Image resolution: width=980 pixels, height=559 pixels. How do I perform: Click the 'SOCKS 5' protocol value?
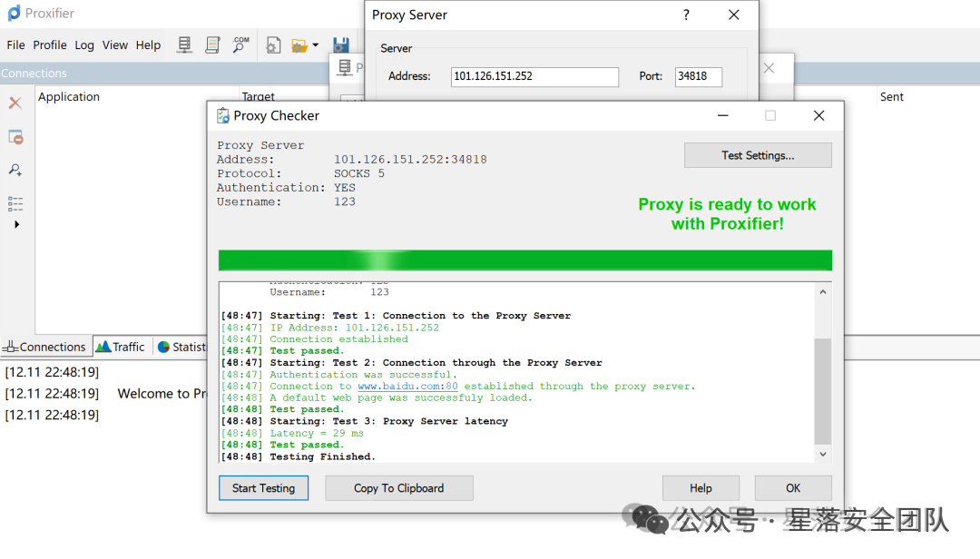pos(358,173)
